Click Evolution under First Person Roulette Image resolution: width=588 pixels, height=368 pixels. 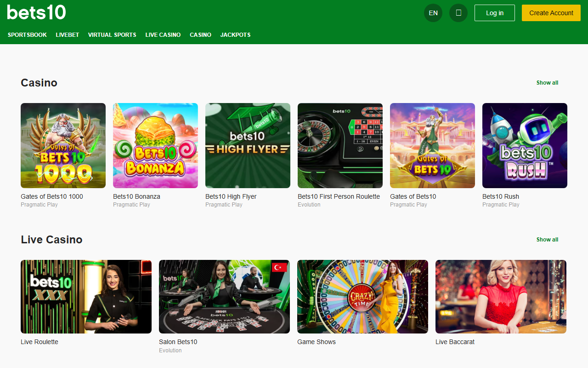coord(309,205)
